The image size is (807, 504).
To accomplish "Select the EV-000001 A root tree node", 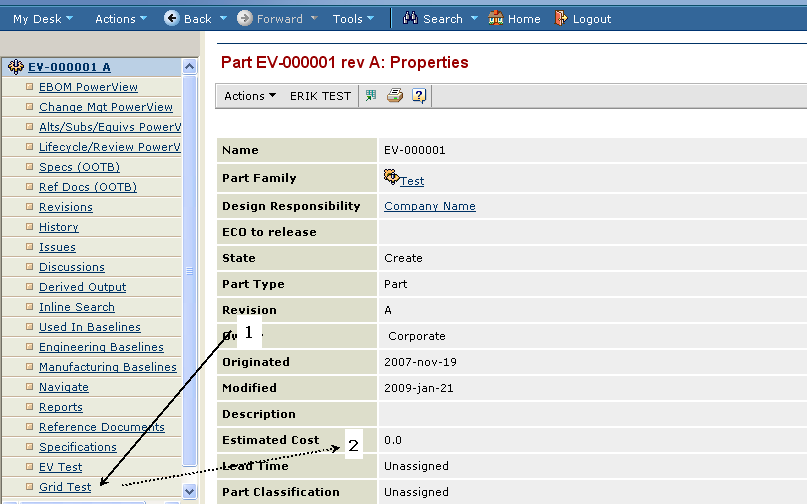I will 69,67.
